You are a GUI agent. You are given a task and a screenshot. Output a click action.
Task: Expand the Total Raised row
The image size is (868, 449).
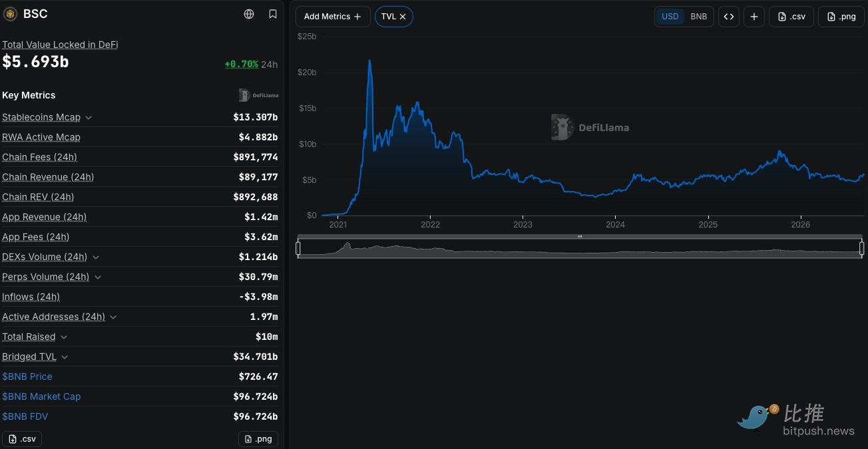tap(64, 337)
